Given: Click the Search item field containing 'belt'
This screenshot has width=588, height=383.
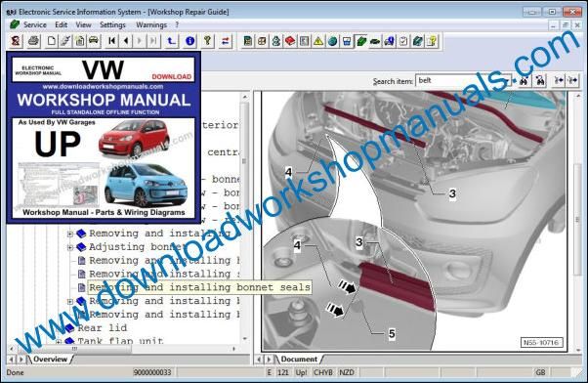Looking at the screenshot, I should pos(463,80).
